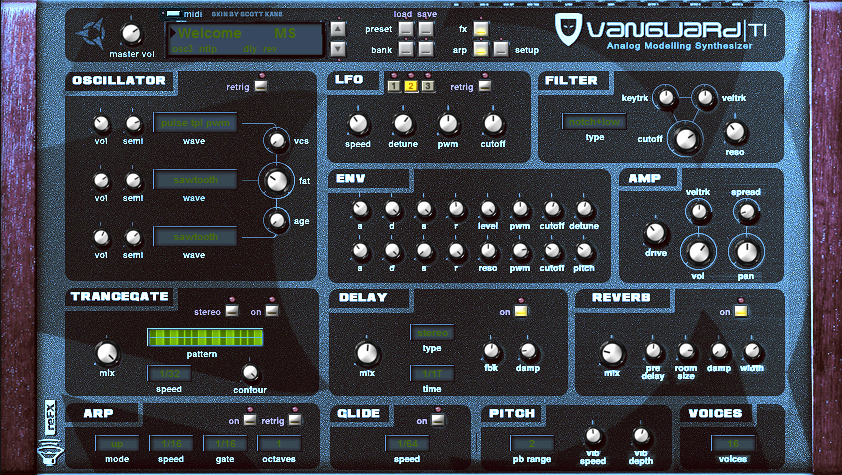Click the preset load button
The height and width of the screenshot is (475, 842).
tap(406, 28)
